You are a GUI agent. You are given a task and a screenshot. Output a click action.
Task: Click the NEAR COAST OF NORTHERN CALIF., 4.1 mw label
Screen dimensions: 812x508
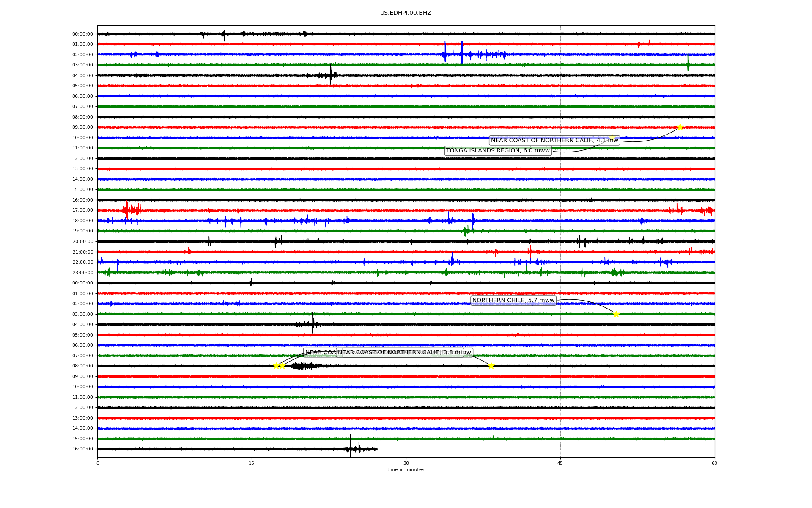pyautogui.click(x=554, y=141)
